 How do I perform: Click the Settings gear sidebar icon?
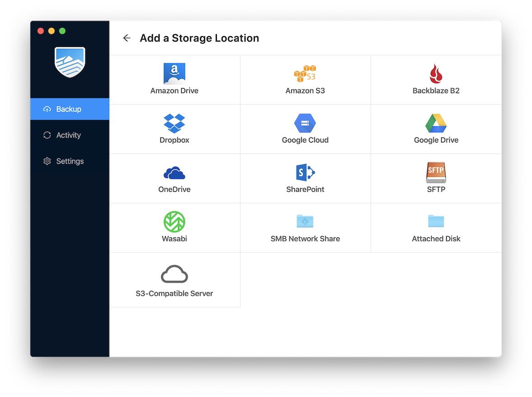pos(47,161)
